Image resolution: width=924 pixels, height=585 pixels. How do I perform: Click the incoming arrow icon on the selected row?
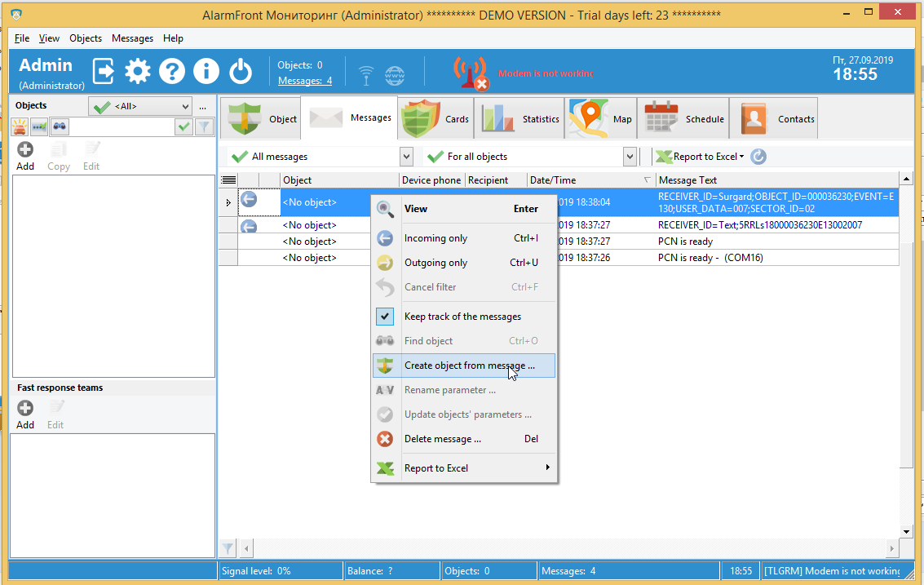249,199
